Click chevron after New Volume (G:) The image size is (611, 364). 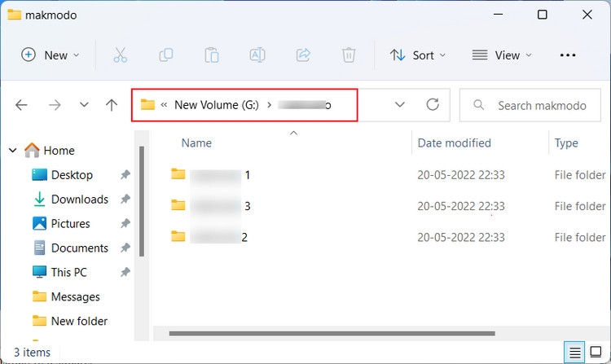point(269,105)
